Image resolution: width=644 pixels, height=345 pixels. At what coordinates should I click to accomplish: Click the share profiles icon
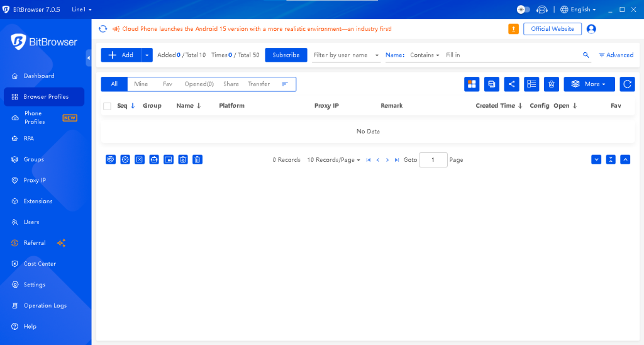click(x=511, y=84)
